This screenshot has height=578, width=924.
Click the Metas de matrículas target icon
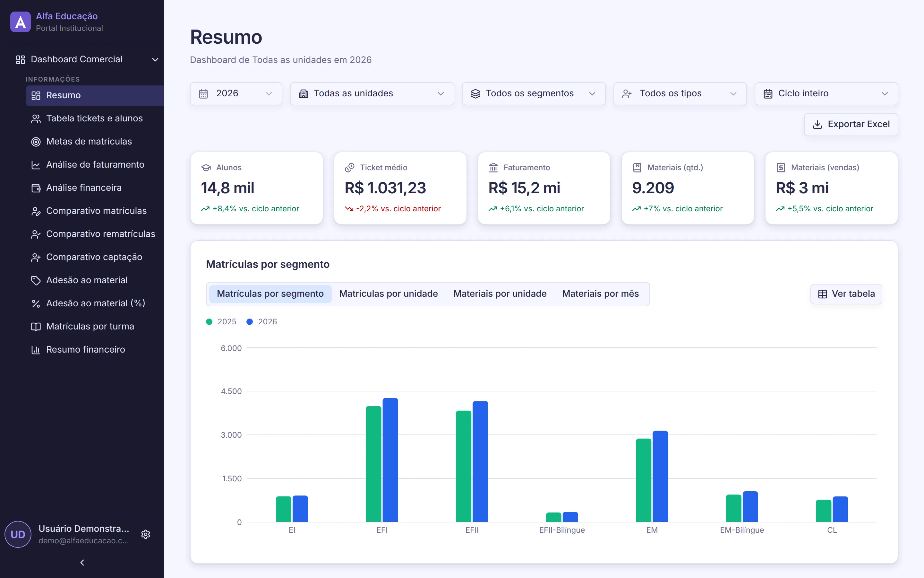pos(36,142)
